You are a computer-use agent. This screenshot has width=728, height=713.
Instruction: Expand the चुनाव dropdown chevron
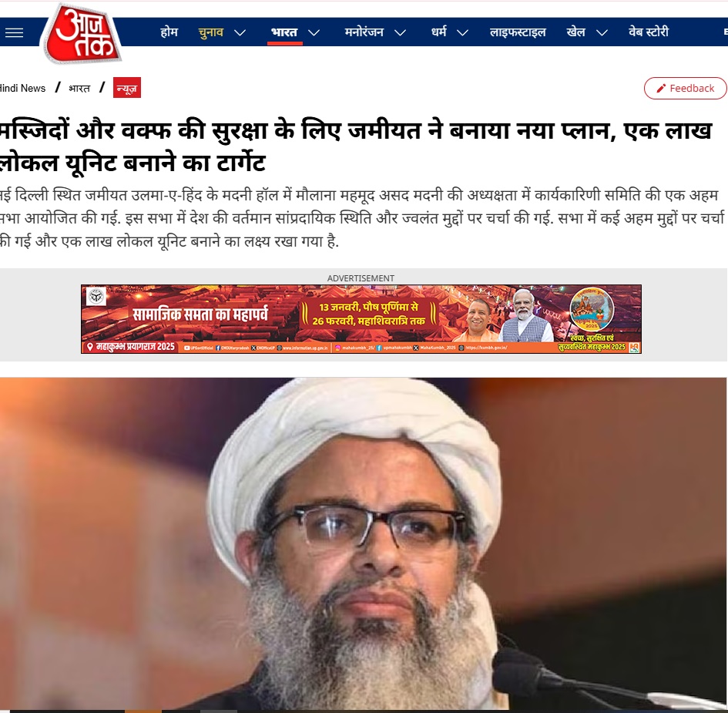240,32
